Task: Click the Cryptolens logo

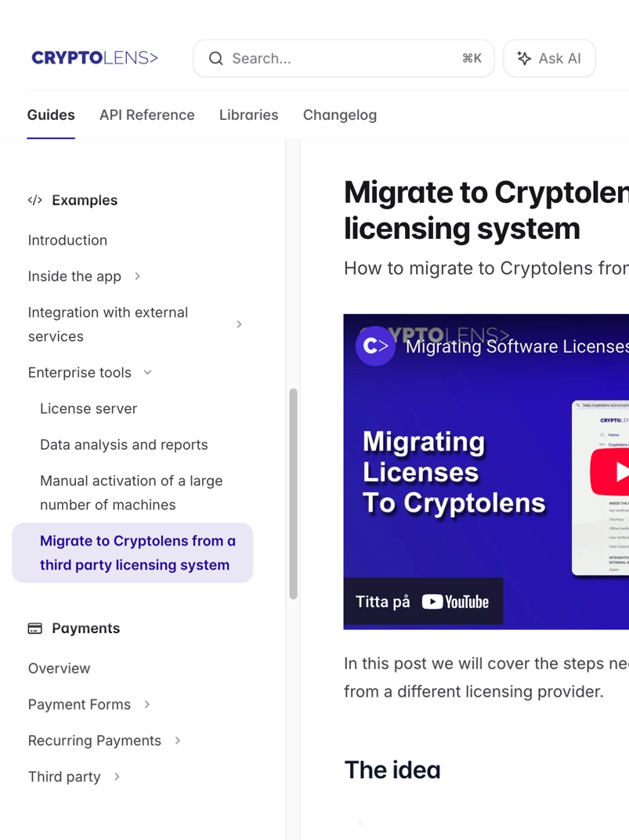Action: tap(95, 58)
